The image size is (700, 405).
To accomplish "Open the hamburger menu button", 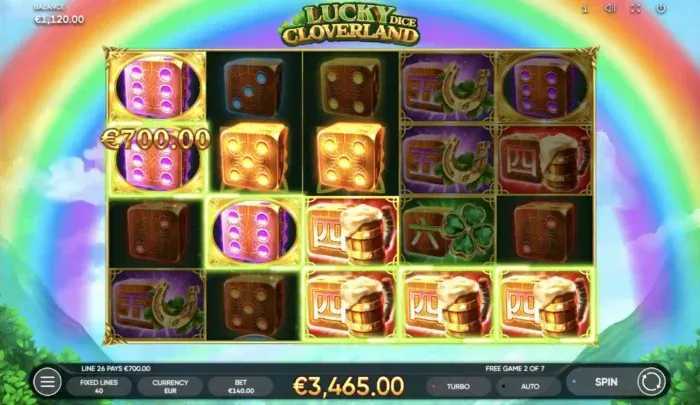I will pyautogui.click(x=47, y=381).
